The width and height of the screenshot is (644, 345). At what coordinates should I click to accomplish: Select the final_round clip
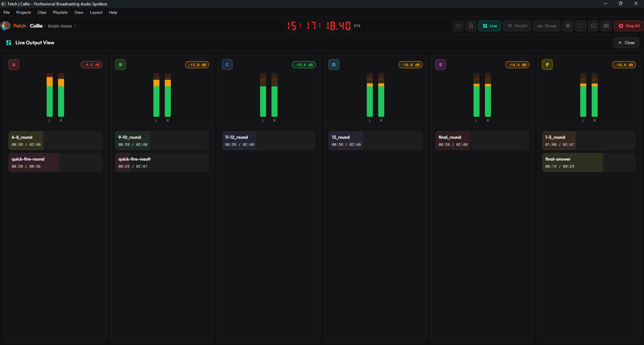[482, 140]
